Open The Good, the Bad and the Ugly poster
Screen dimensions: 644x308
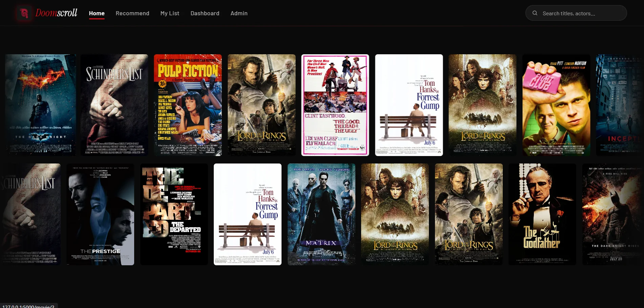coord(335,105)
